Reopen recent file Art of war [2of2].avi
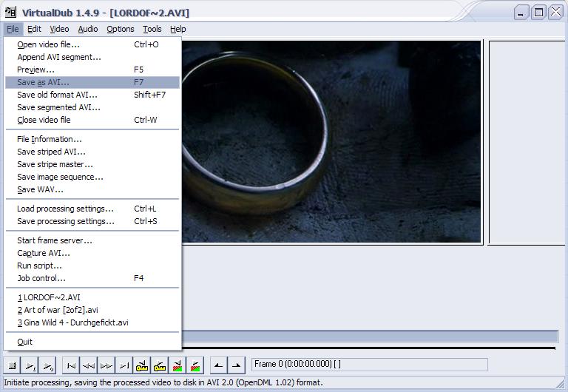Image resolution: width=568 pixels, height=392 pixels. point(92,310)
